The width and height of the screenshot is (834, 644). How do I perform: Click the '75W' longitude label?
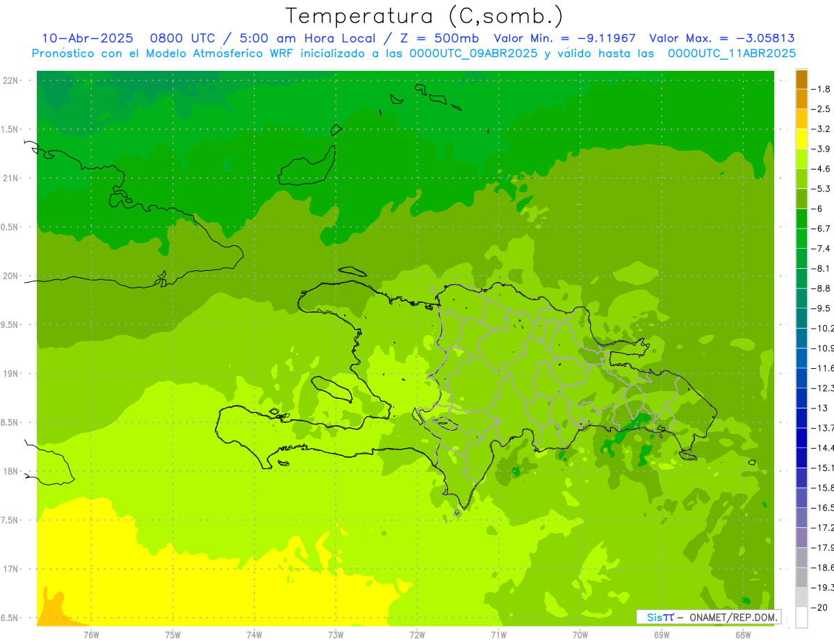click(x=172, y=634)
